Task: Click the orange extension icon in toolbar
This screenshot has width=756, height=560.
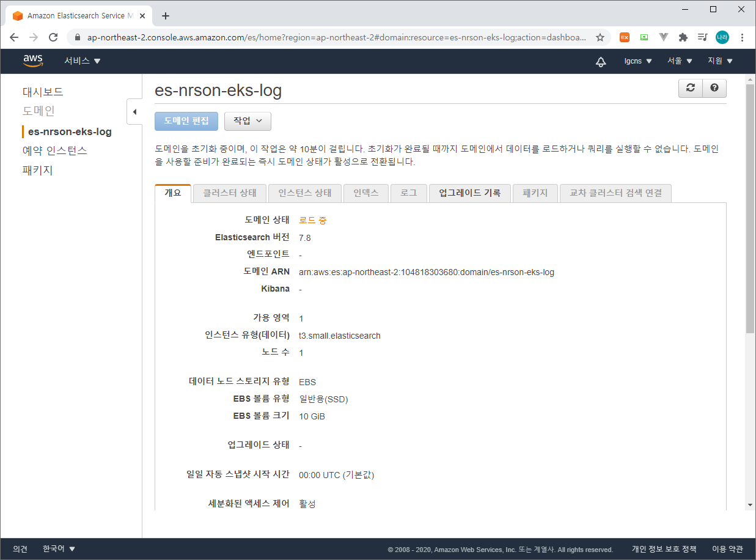Action: [x=625, y=37]
